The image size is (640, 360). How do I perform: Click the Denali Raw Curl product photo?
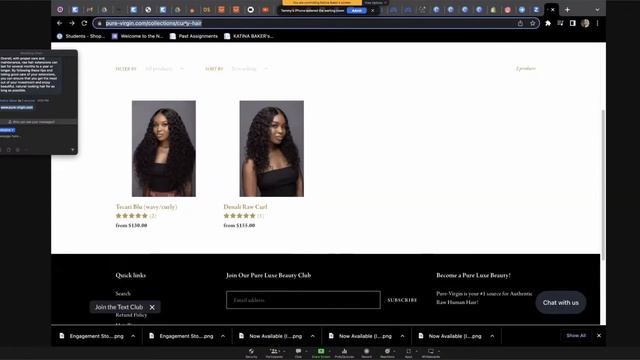(271, 149)
